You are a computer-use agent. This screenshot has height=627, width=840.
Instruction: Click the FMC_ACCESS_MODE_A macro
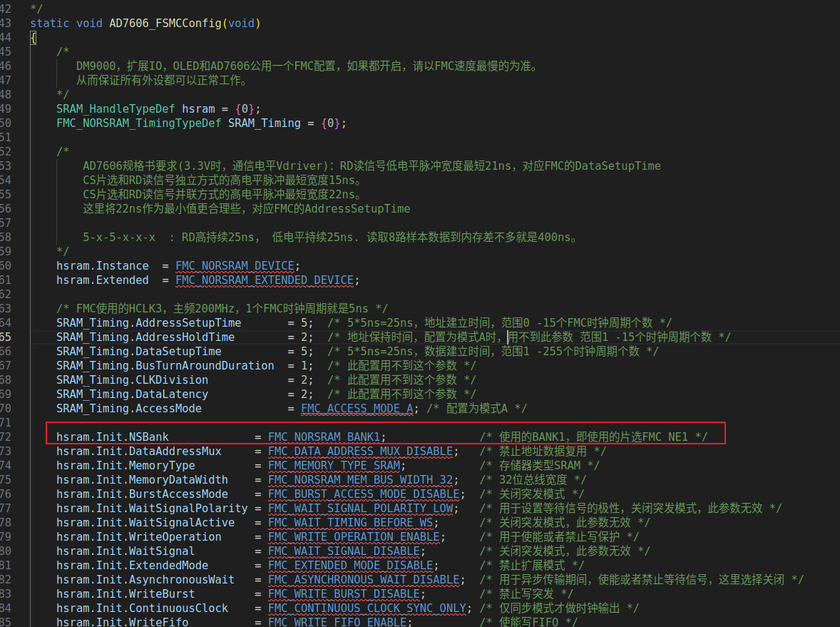click(x=357, y=409)
